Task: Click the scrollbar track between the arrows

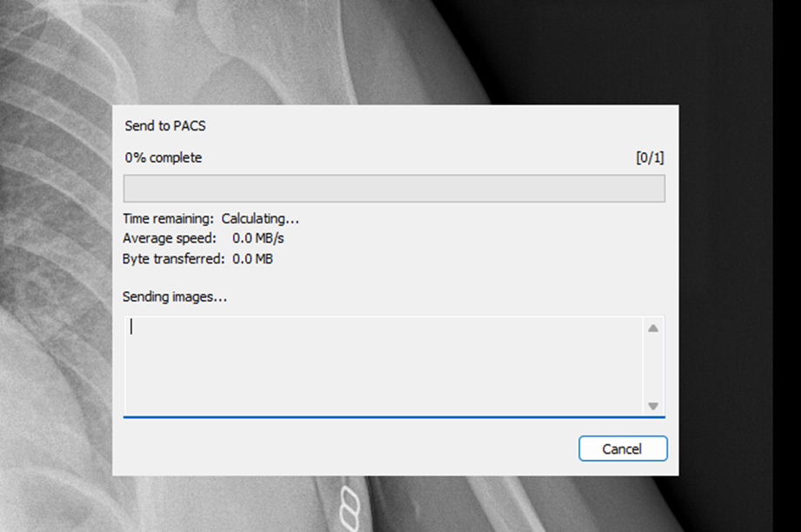Action: point(652,367)
